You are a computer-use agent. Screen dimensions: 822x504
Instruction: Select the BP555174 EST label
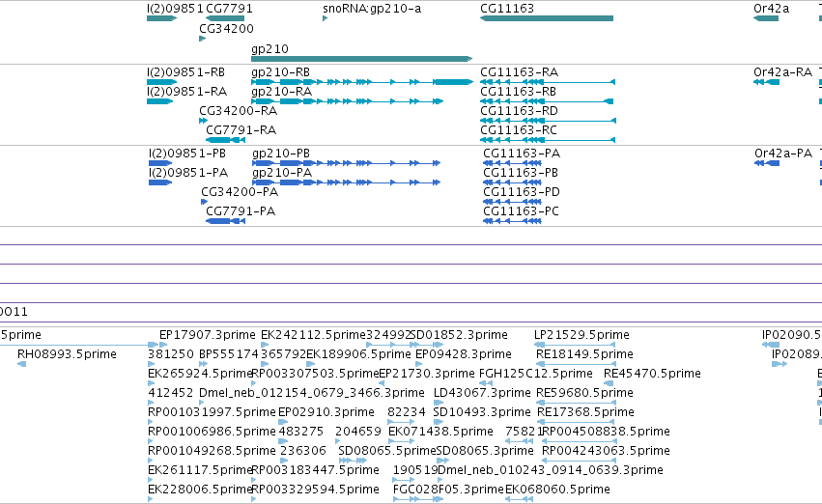(x=229, y=354)
